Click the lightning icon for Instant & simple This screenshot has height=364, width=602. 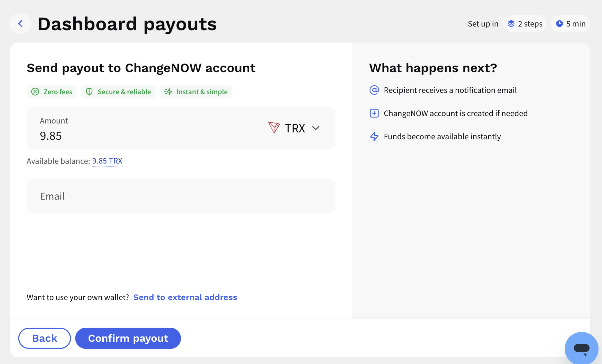[168, 92]
